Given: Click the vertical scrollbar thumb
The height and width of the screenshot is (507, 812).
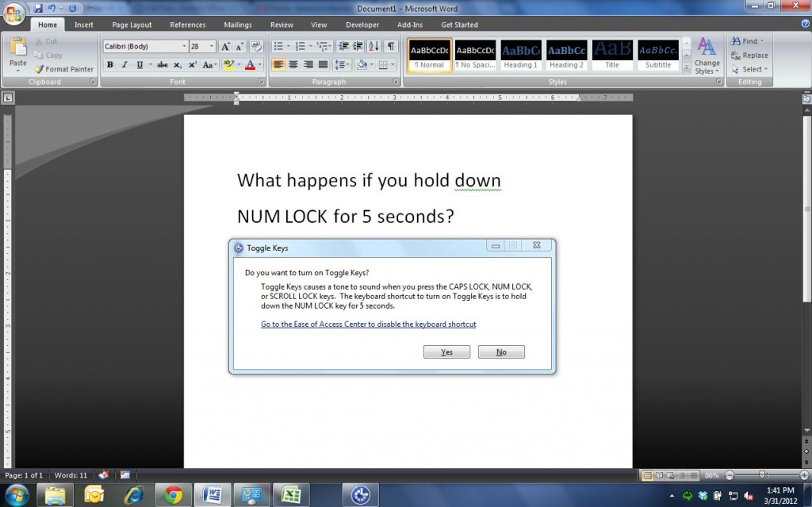Looking at the screenshot, I should 806,209.
